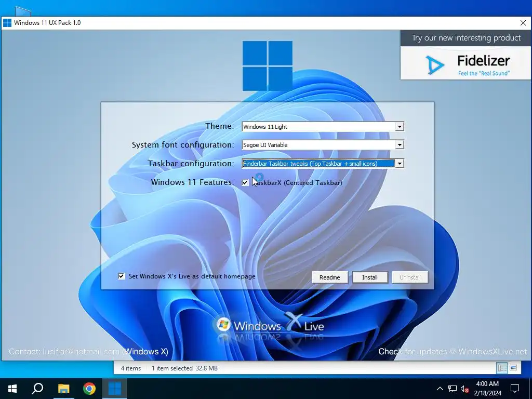
Task: Open the Fidelizer product banner
Action: click(465, 55)
